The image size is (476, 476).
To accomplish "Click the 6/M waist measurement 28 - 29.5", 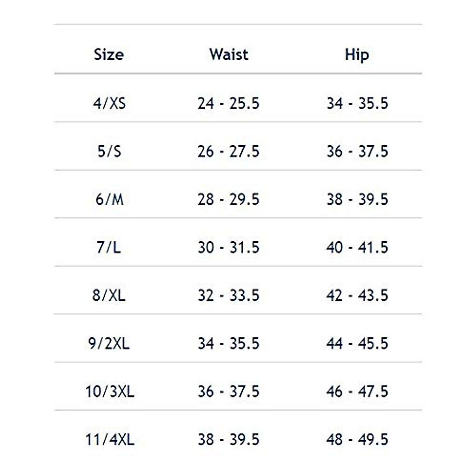I will (x=228, y=199).
